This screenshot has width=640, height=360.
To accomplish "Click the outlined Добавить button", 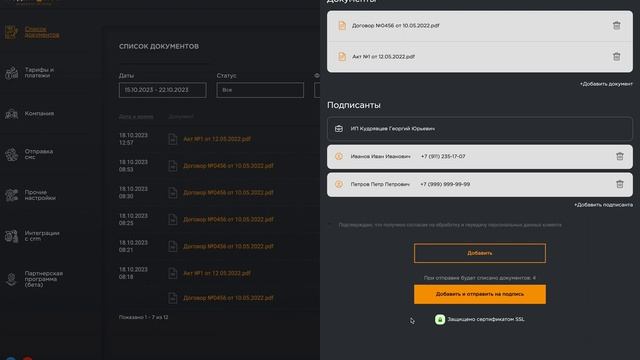I will (480, 253).
